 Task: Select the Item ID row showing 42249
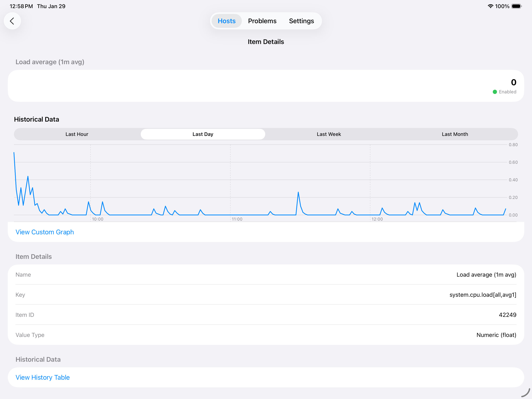(x=508, y=315)
